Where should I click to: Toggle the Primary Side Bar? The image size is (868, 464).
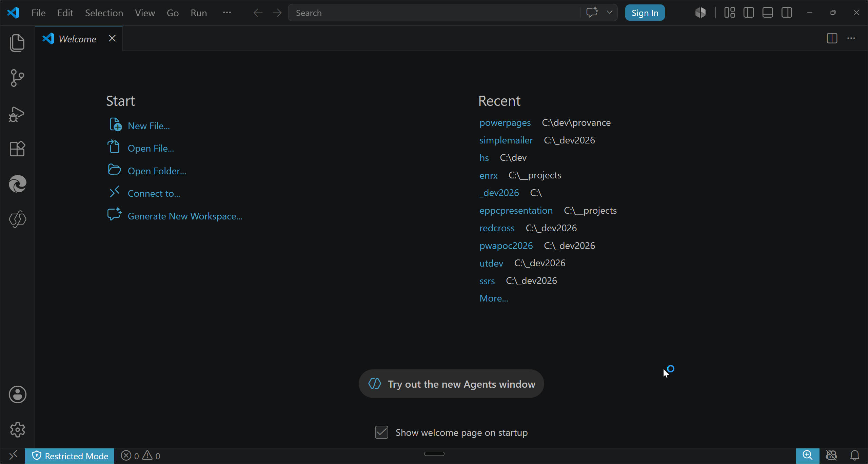(749, 13)
